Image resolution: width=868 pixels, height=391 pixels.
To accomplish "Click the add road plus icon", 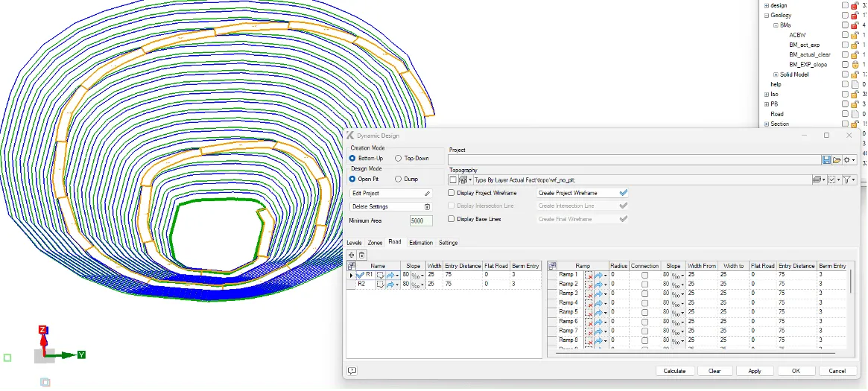I will pyautogui.click(x=352, y=255).
